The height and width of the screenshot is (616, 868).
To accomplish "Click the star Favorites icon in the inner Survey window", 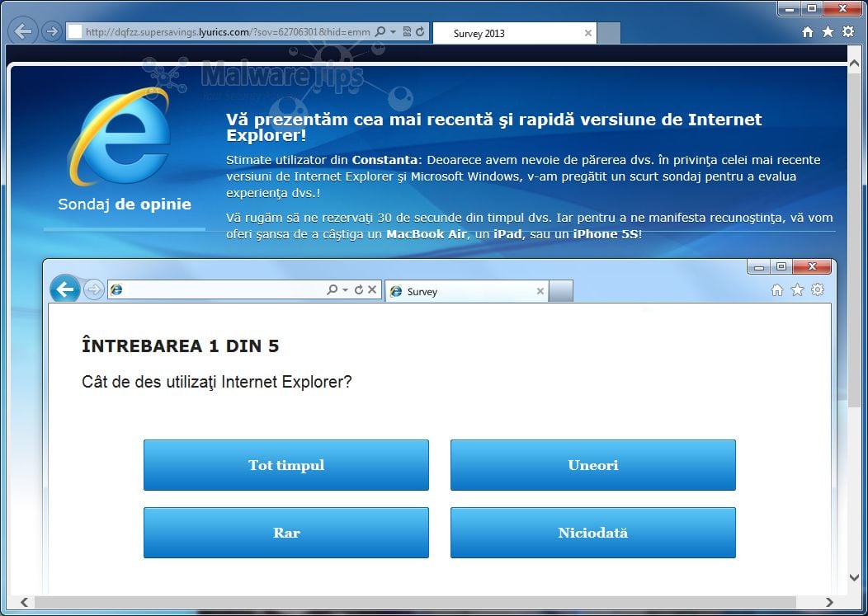I will click(x=797, y=289).
